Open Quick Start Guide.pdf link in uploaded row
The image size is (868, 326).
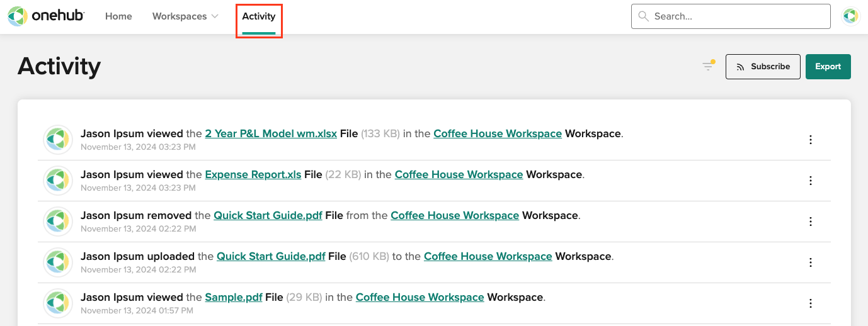[271, 256]
